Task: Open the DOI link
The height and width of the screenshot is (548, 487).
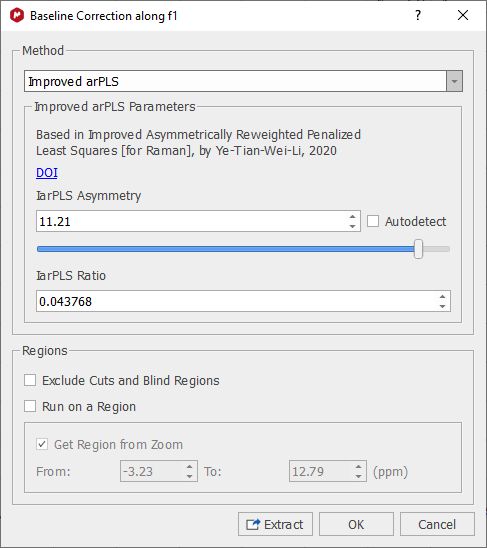Action: click(x=47, y=173)
